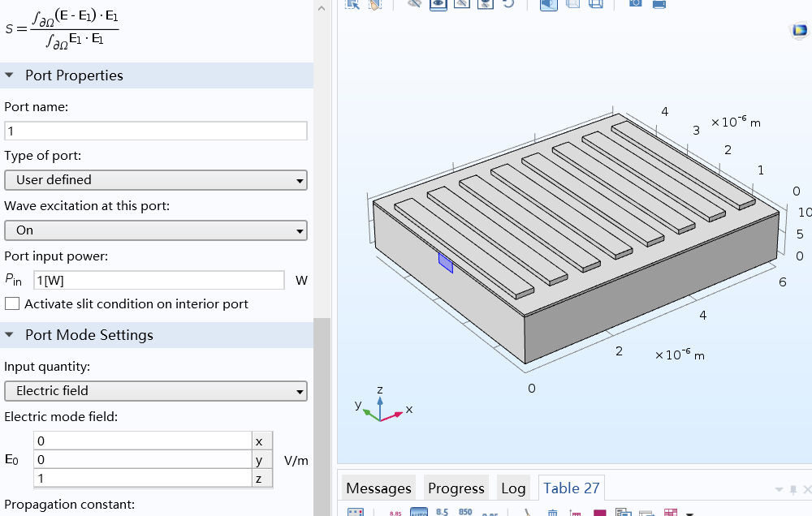Toggle the highlighted transparency button in graphics toolbar
Image resolution: width=812 pixels, height=516 pixels.
pyautogui.click(x=549, y=3)
